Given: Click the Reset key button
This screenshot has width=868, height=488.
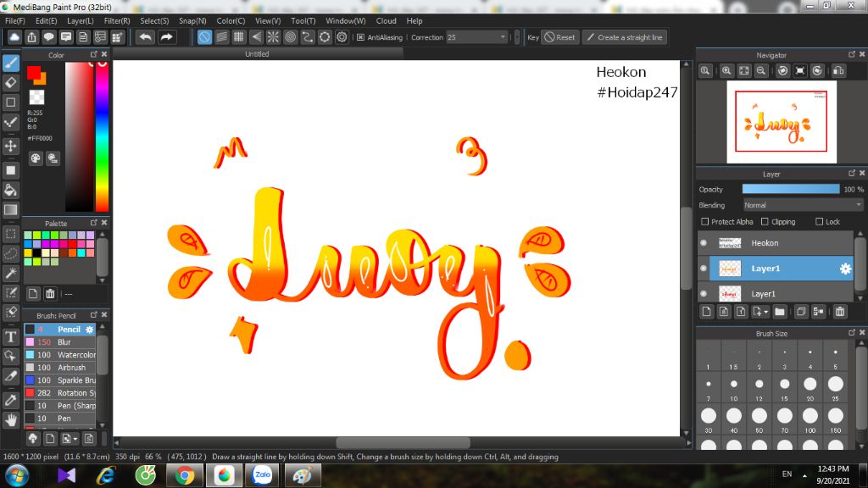Looking at the screenshot, I should (559, 37).
